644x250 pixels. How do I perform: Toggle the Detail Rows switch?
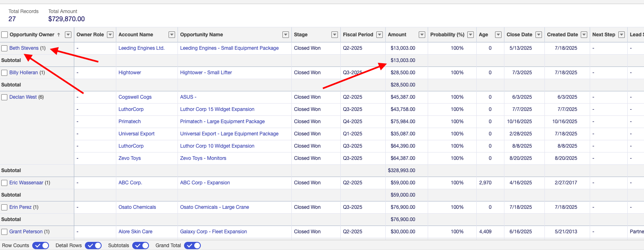tap(93, 246)
